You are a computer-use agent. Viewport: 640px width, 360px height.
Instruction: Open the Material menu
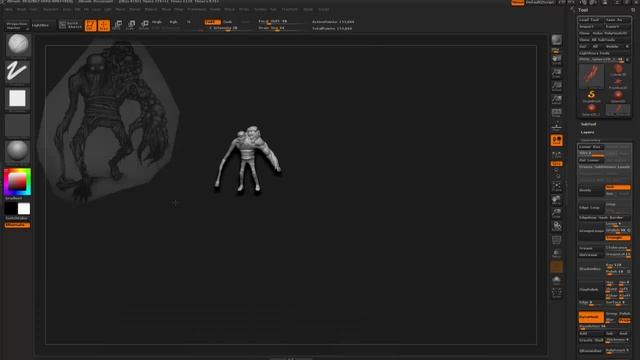click(x=151, y=9)
